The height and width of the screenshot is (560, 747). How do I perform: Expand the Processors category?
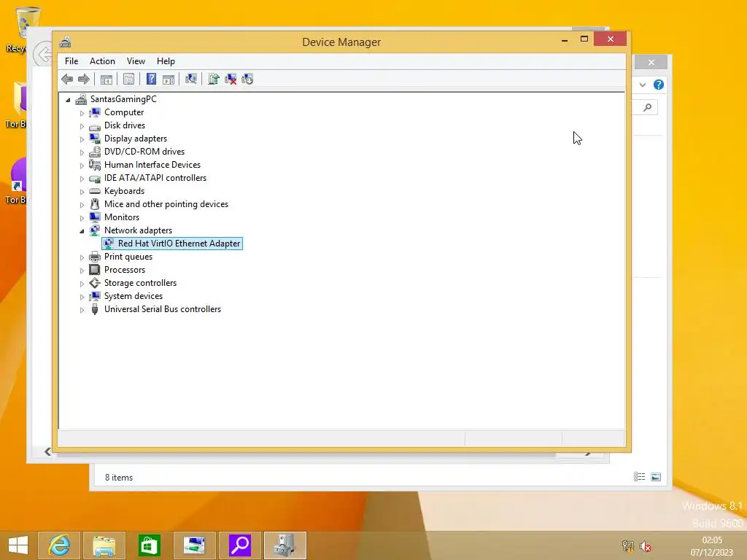pos(82,271)
